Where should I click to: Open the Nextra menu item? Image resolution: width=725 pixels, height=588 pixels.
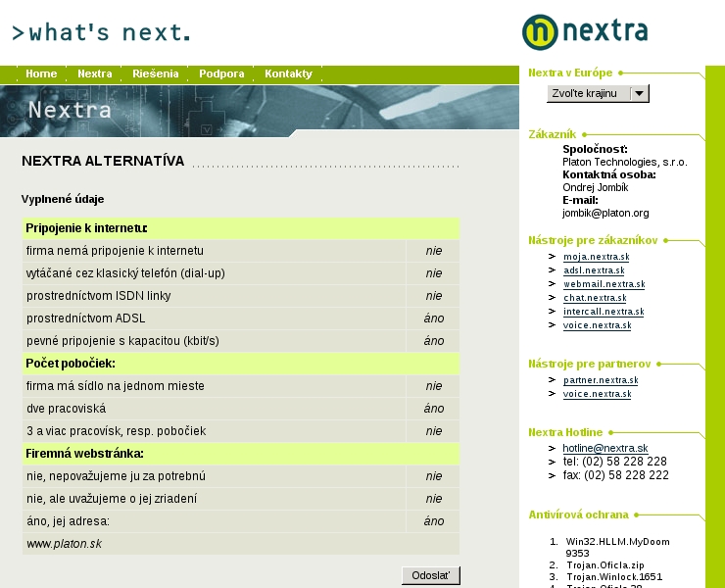95,74
